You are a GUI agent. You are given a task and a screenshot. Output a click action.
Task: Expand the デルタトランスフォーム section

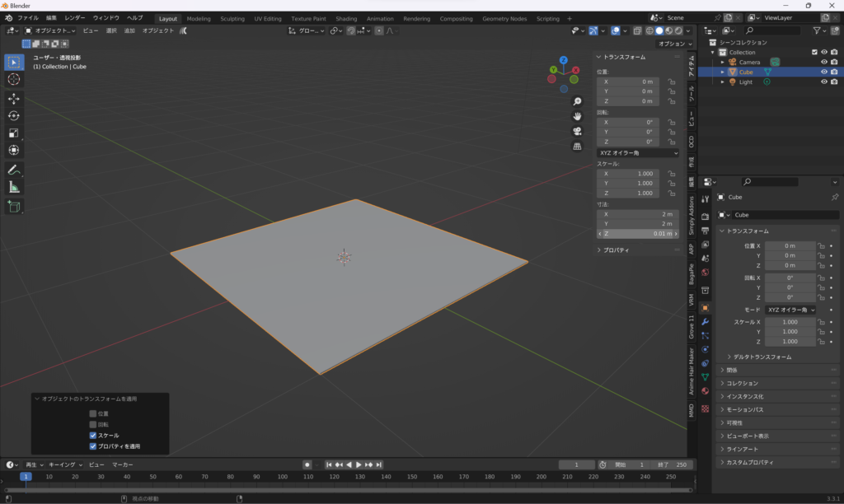click(762, 357)
